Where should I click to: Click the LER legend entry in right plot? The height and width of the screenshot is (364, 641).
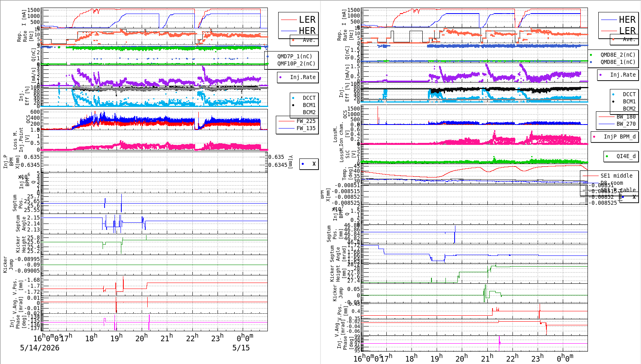point(627,31)
